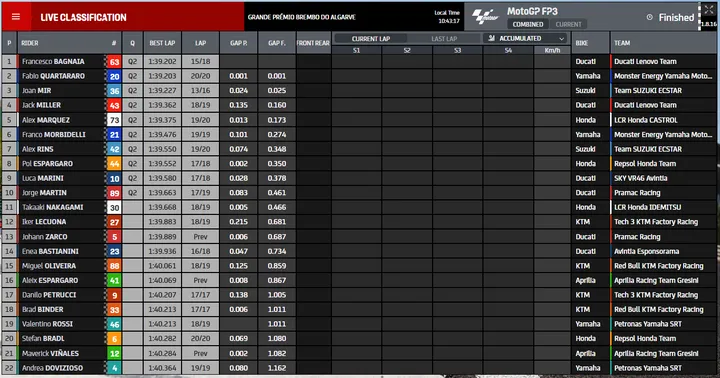Viewport: 720px width, 378px height.
Task: Click the BEST LAP column header
Action: pos(162,43)
